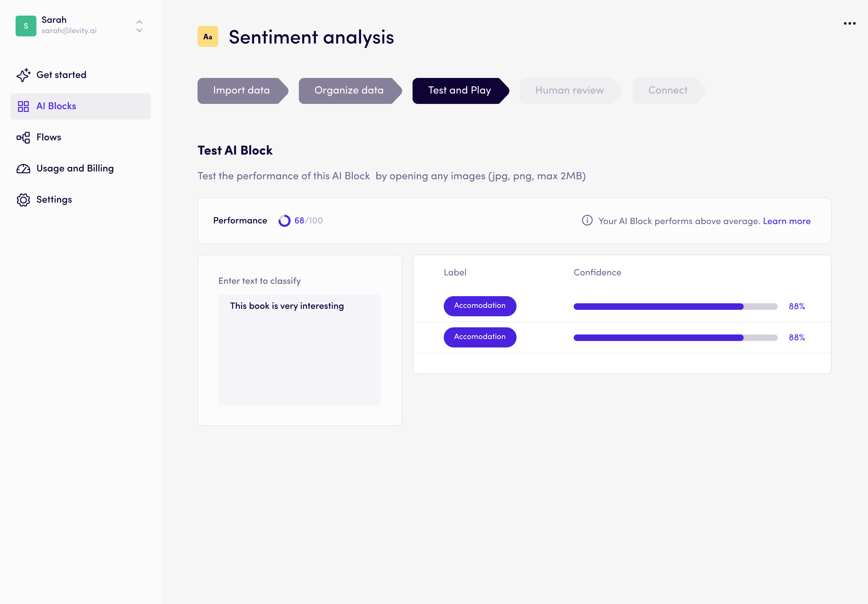Open the Connect step
The height and width of the screenshot is (604, 868).
pos(667,91)
